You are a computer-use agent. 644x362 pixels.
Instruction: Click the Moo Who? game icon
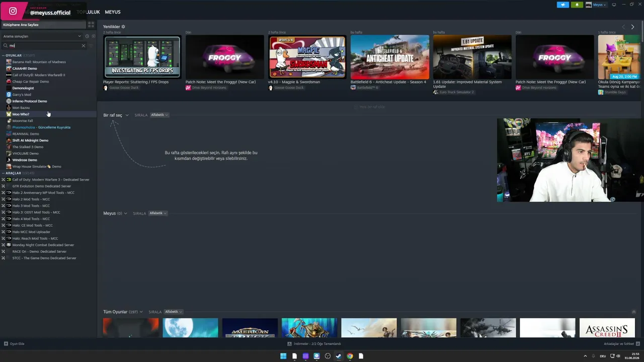pyautogui.click(x=9, y=114)
